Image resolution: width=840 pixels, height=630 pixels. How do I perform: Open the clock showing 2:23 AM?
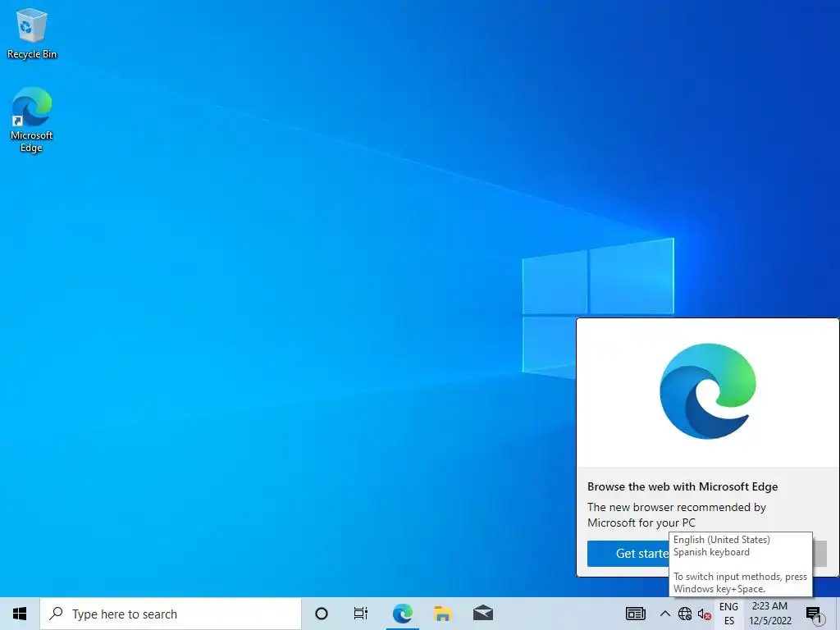[x=769, y=614]
